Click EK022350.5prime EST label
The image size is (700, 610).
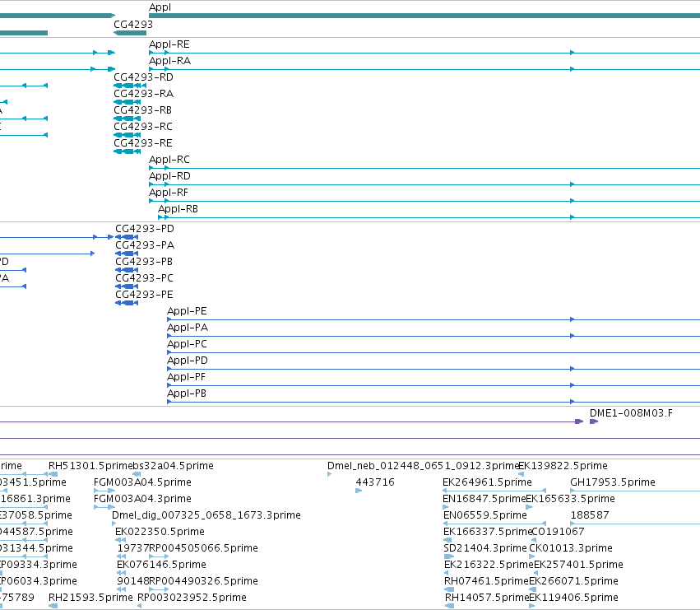tap(160, 532)
